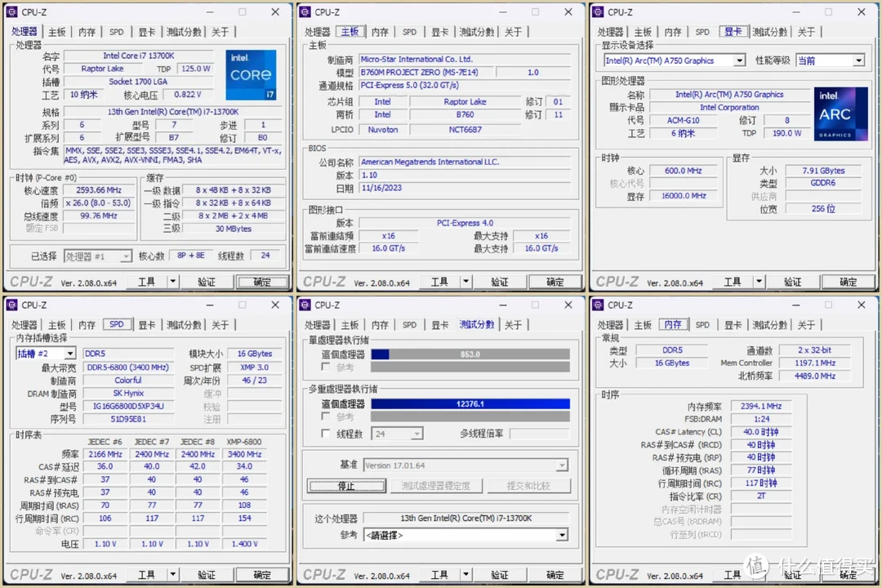The height and width of the screenshot is (588, 882).
Task: Open the Intel(R) Arc A750 display device dropdown
Action: tap(675, 60)
